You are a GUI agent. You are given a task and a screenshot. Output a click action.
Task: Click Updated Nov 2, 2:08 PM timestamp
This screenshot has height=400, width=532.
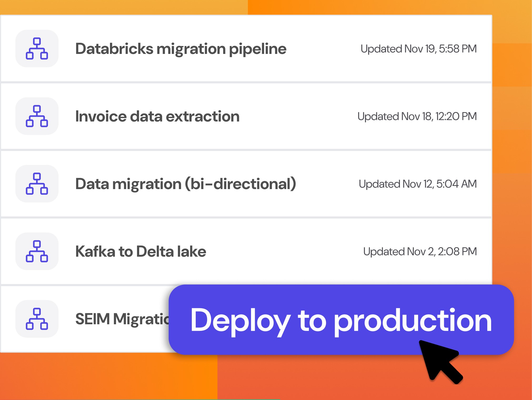[x=420, y=252]
